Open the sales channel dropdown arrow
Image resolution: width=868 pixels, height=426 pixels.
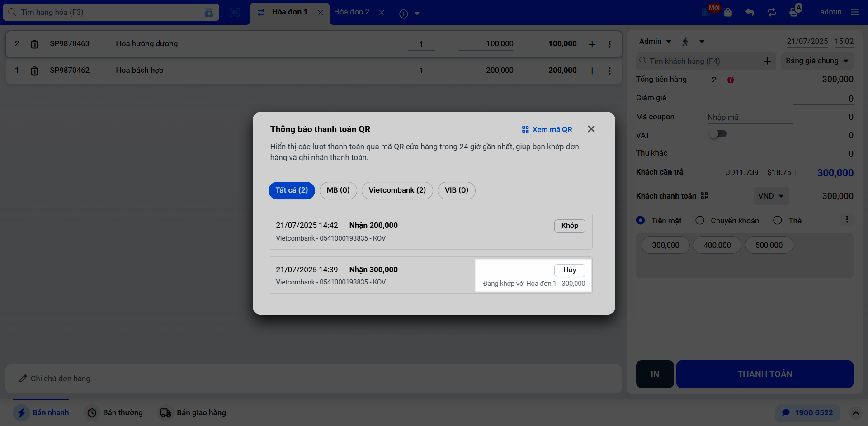702,42
